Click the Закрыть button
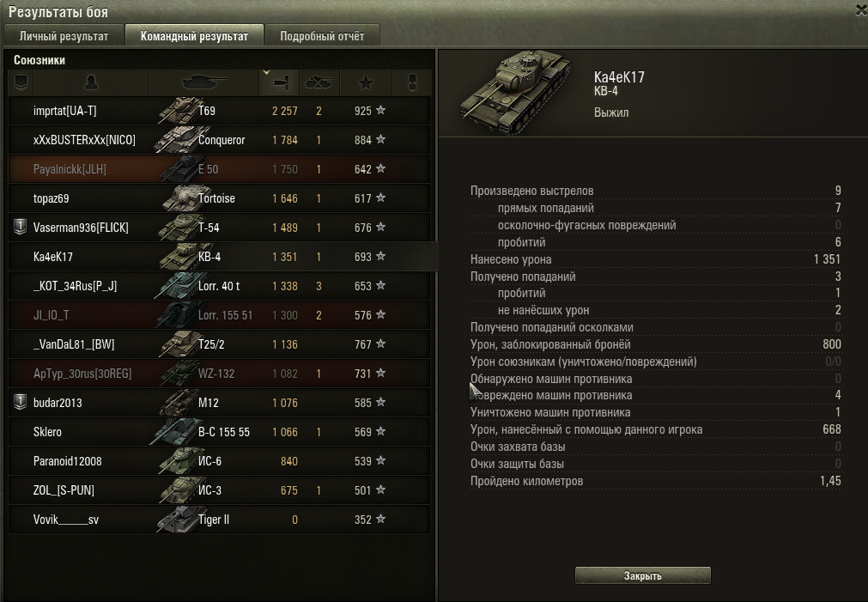868x602 pixels. point(643,575)
